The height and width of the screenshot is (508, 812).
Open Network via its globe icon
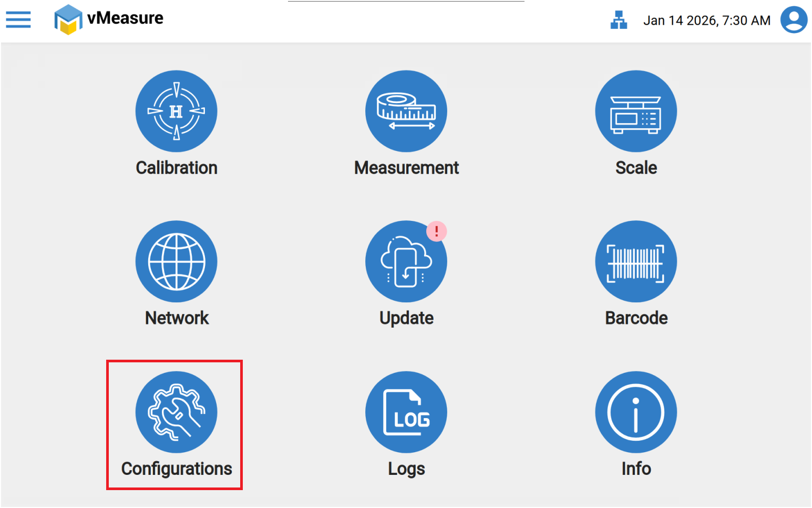tap(177, 261)
